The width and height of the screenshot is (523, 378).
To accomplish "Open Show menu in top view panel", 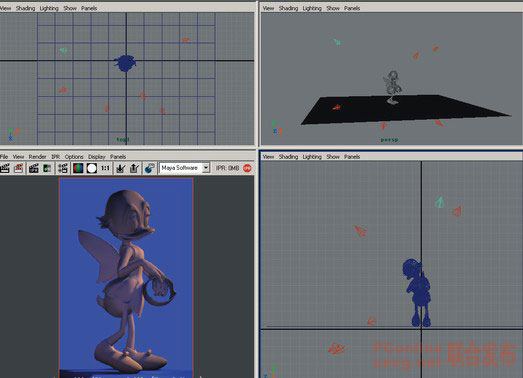I will (x=70, y=8).
